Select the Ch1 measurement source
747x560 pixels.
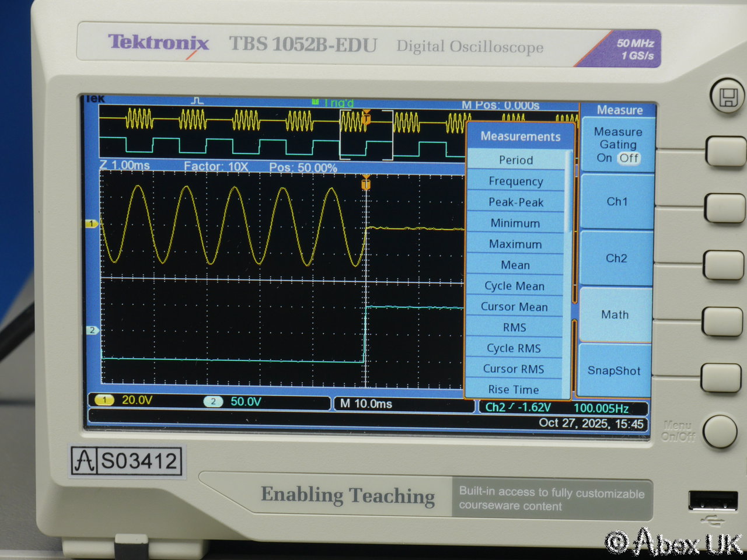pyautogui.click(x=617, y=202)
